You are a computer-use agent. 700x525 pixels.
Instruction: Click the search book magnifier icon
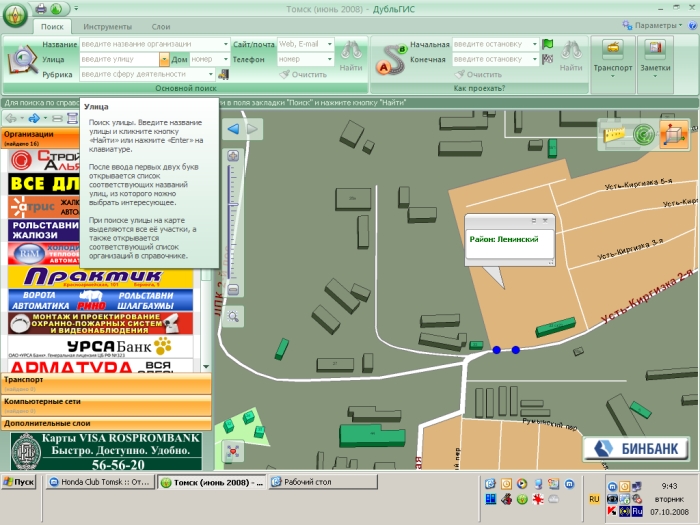[x=23, y=60]
